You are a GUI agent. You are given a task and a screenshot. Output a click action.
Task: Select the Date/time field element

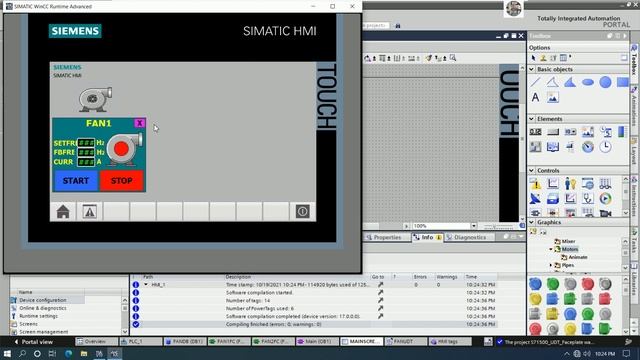[x=605, y=131]
